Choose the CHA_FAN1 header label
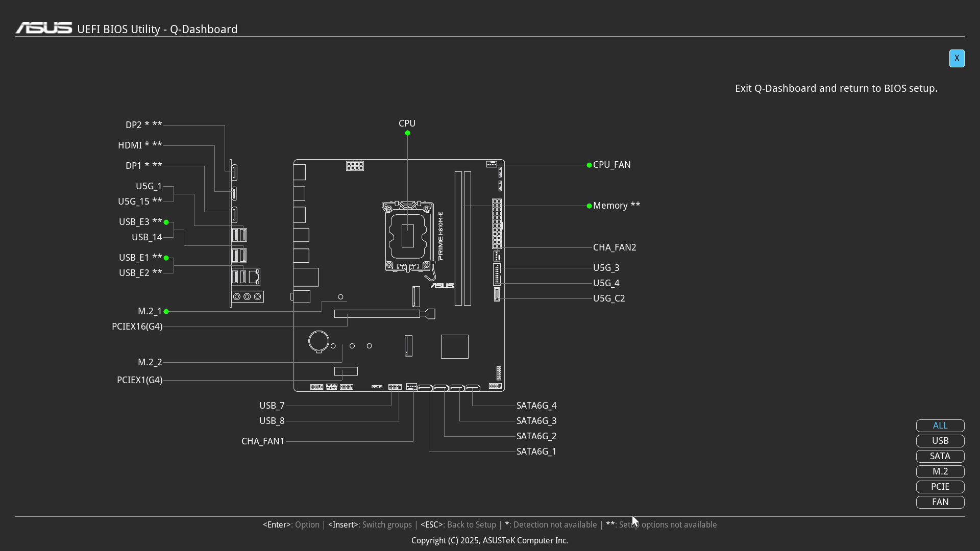The height and width of the screenshot is (551, 980). (263, 441)
